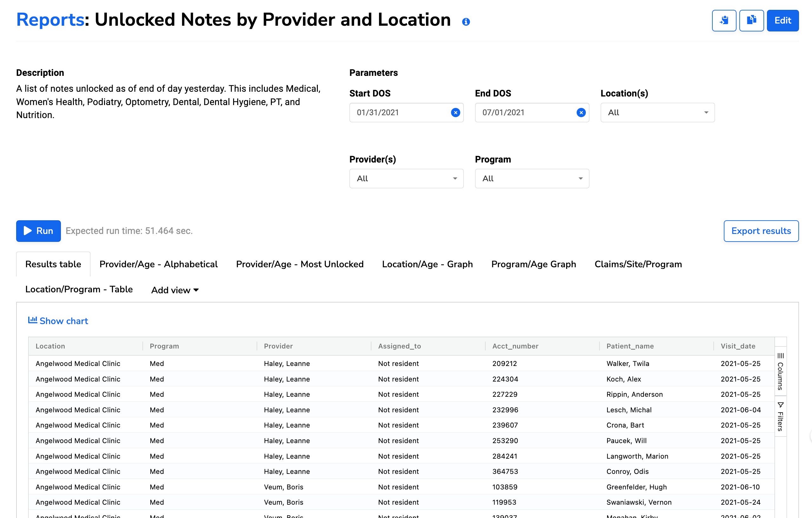Screen dimensions: 812x518
Task: Open the Provider(s) dropdown
Action: point(406,178)
